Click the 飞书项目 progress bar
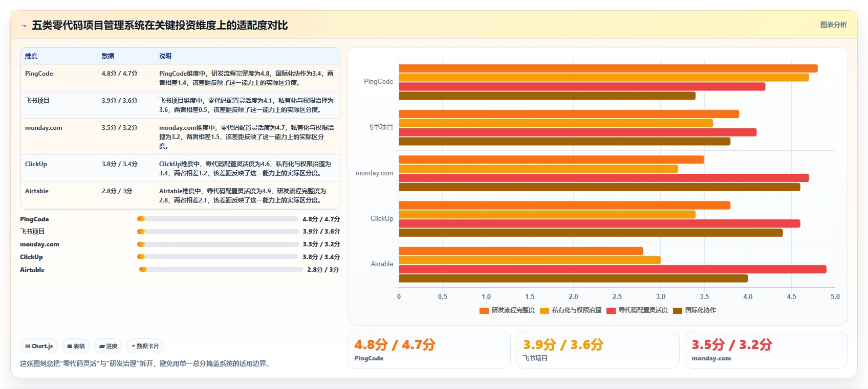The image size is (868, 389). [218, 232]
